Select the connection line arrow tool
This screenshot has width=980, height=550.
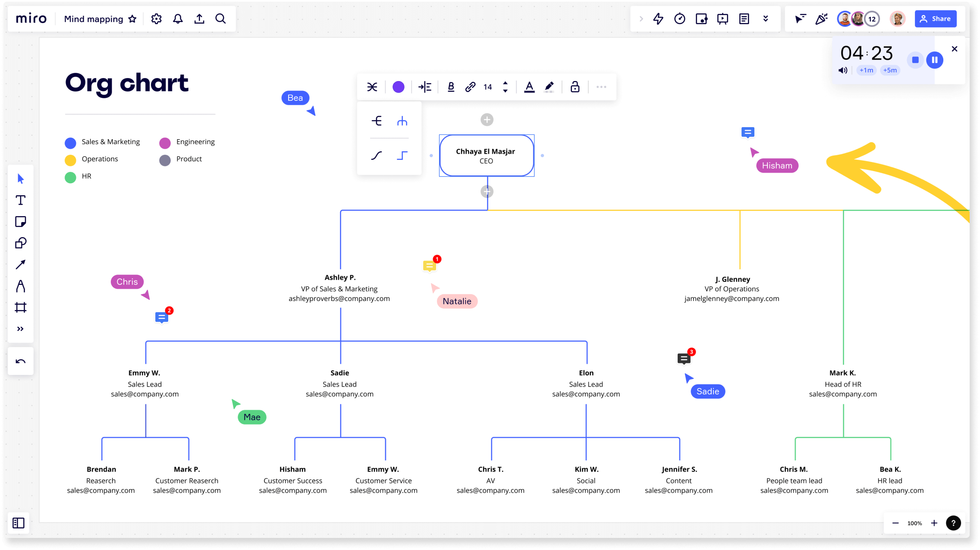click(x=20, y=264)
